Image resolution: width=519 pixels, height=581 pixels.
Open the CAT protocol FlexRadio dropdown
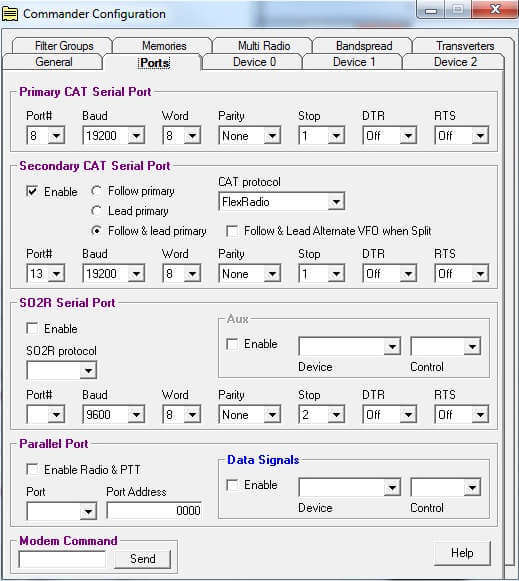pos(282,202)
